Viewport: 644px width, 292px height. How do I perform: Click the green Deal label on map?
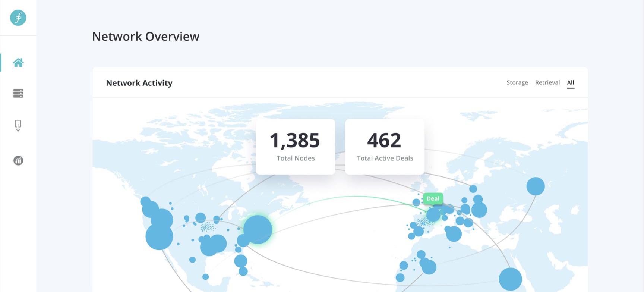tap(433, 198)
